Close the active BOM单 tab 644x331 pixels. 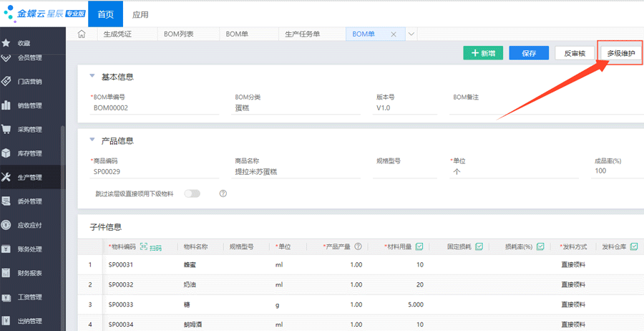(393, 34)
